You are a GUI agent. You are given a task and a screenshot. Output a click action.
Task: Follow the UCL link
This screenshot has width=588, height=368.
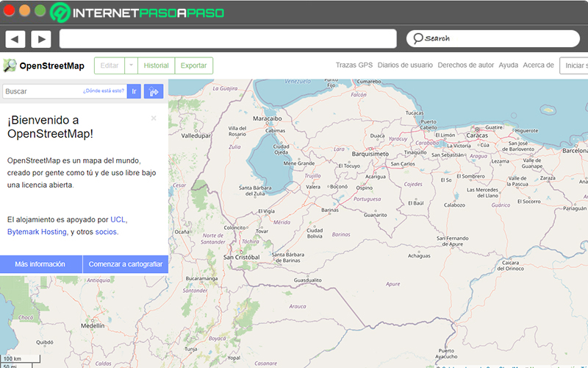(x=118, y=219)
